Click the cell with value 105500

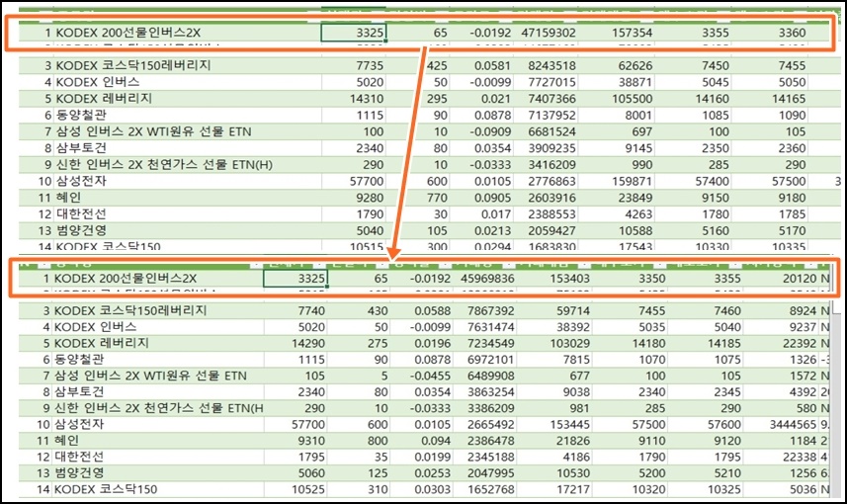click(x=617, y=99)
